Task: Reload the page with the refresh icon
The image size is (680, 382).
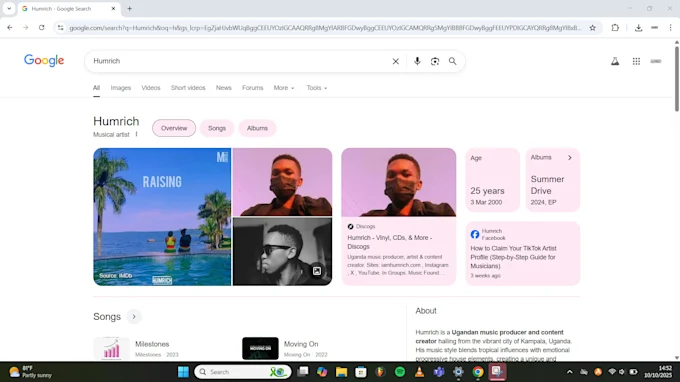Action: click(41, 27)
